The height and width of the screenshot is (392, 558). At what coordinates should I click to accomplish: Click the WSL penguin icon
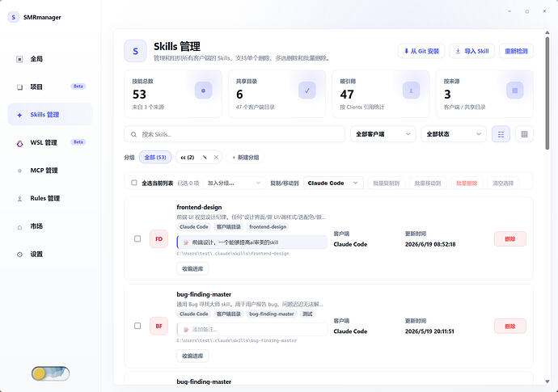pyautogui.click(x=19, y=143)
